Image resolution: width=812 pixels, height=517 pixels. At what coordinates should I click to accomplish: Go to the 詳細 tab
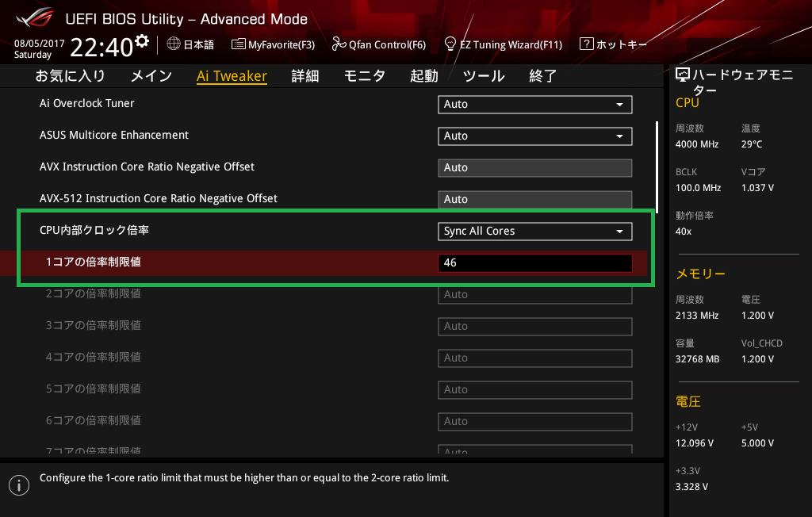click(305, 76)
